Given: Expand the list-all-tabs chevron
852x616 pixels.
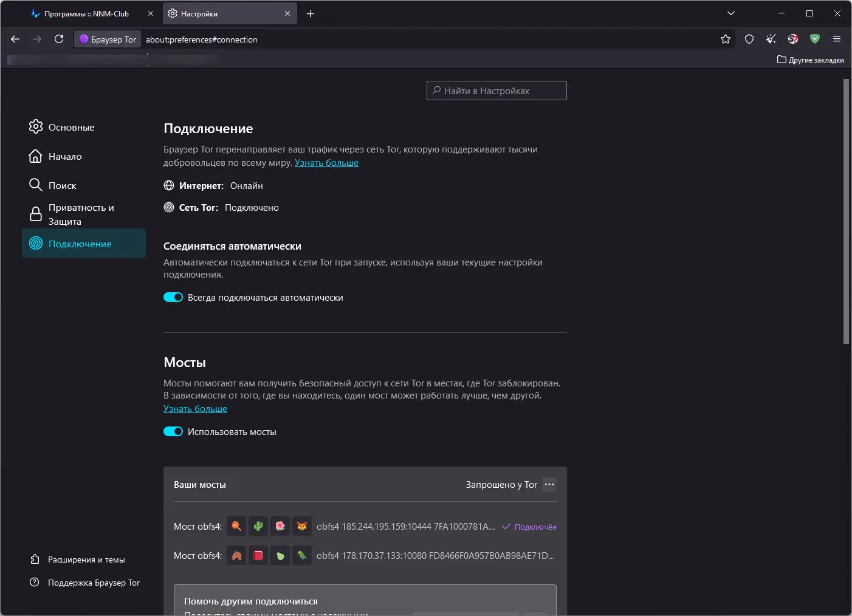Looking at the screenshot, I should [x=731, y=13].
